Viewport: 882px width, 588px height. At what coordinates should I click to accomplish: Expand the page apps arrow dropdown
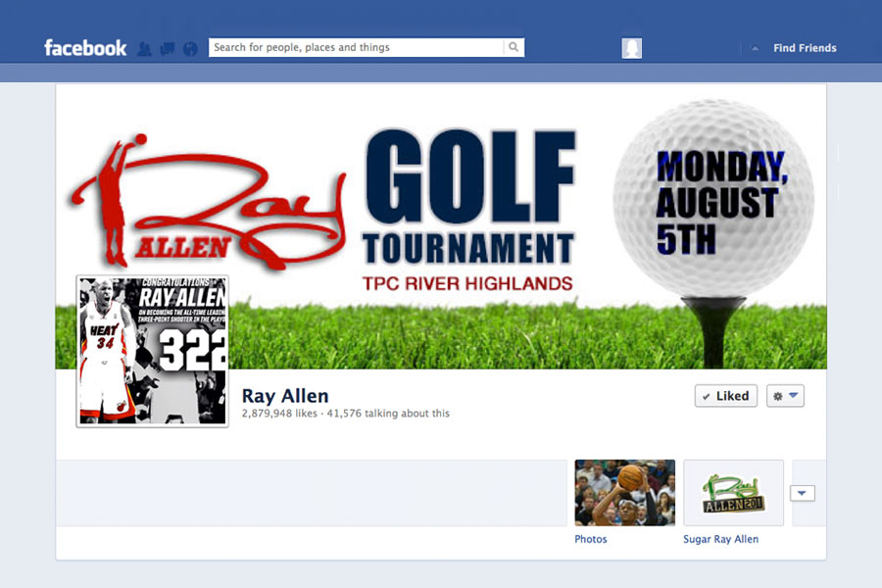803,493
